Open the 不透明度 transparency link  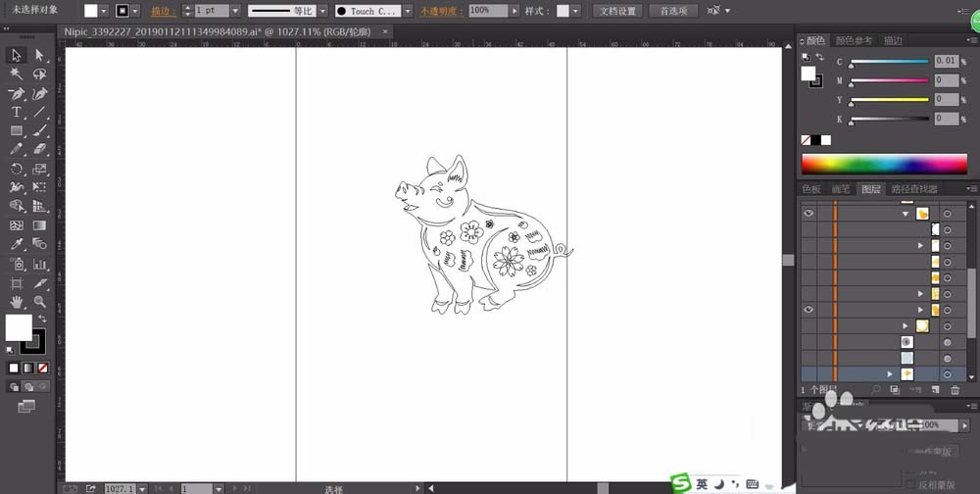click(x=441, y=11)
